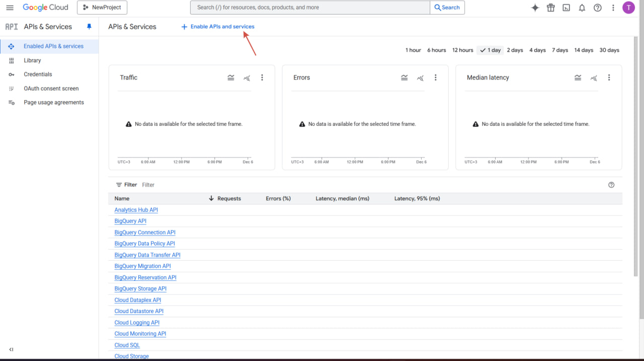
Task: Go to Credentials in sidebar
Action: click(x=38, y=74)
